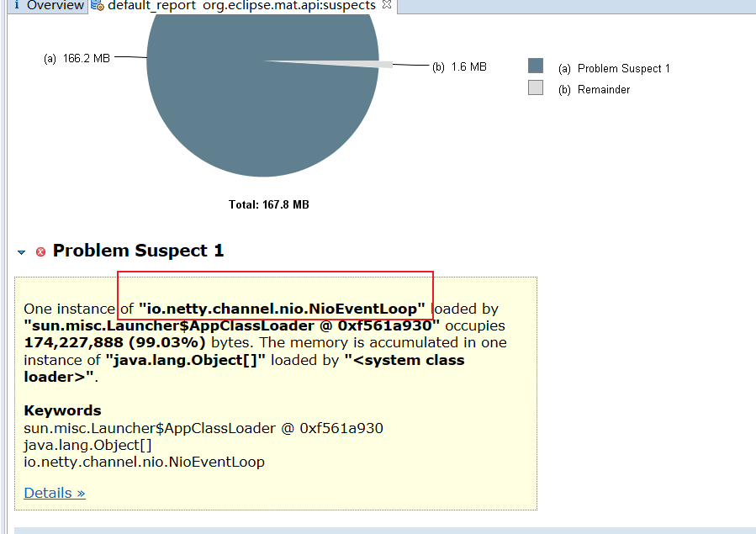Click the "Problem Suspect 1" legend text

[x=623, y=69]
